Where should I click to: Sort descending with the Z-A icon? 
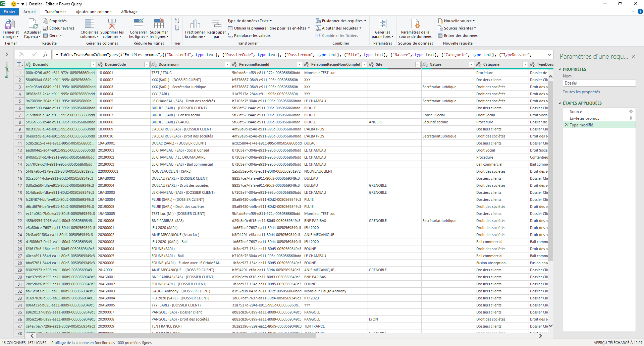(x=177, y=28)
